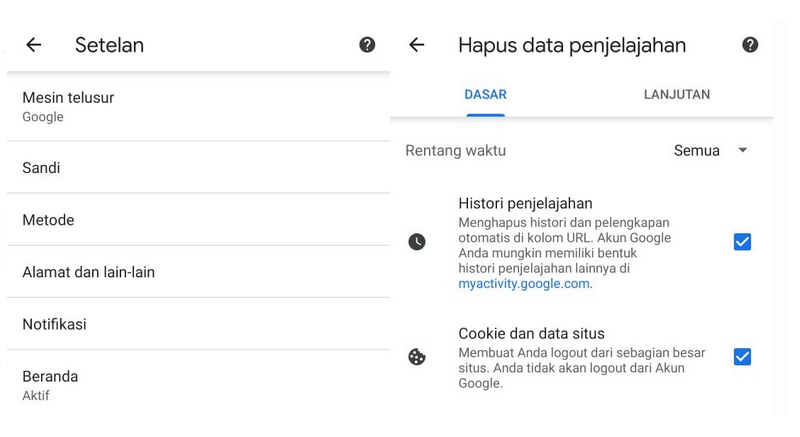Open Notifikasi settings
Screen dimensions: 800x437
198,324
